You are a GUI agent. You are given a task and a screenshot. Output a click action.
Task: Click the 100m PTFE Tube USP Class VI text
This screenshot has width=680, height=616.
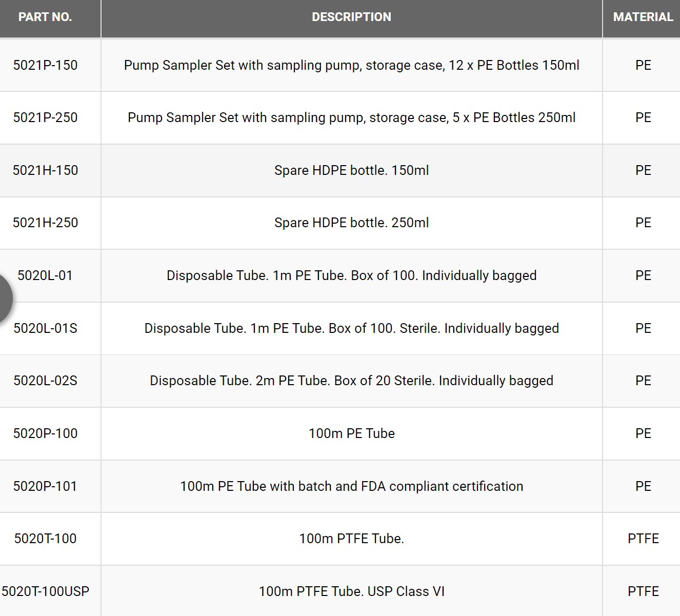[351, 591]
